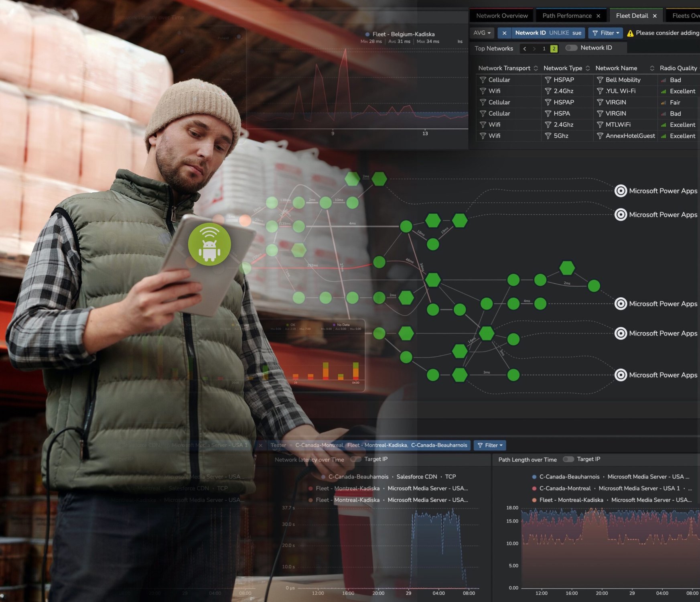This screenshot has height=602, width=700.
Task: Click the Fleet - Belgium-Kadiska chart legend
Action: (x=400, y=34)
